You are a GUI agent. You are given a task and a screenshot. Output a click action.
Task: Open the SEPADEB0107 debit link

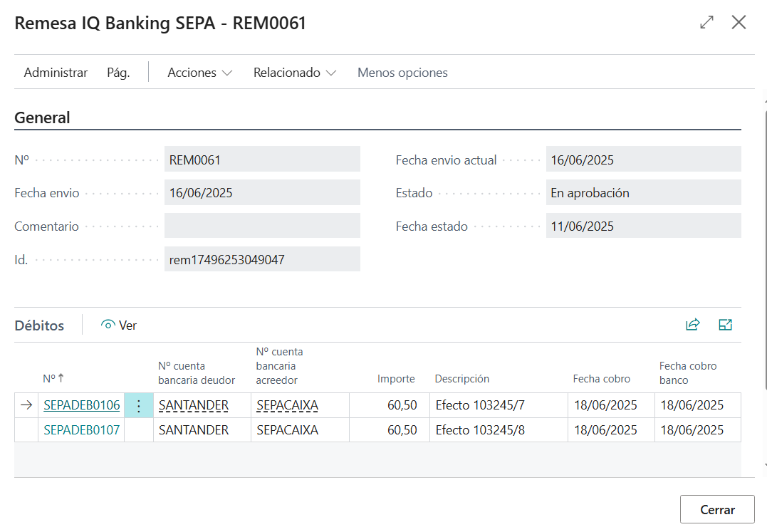pos(81,430)
